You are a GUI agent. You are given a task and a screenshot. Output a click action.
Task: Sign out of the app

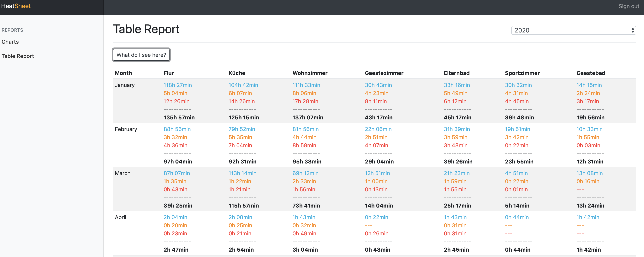[629, 6]
